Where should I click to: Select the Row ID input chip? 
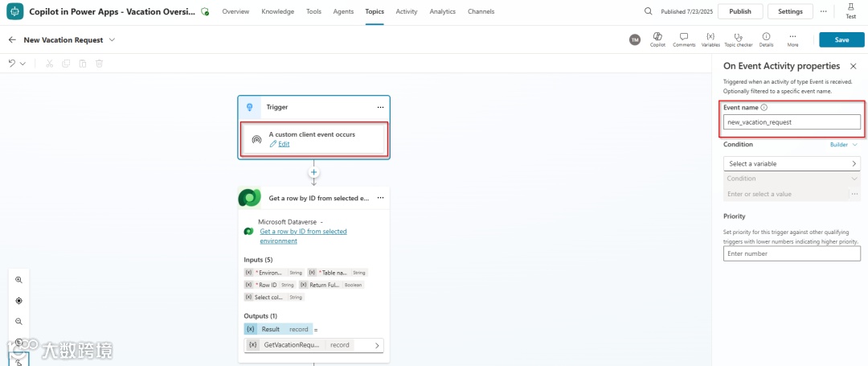(x=269, y=285)
